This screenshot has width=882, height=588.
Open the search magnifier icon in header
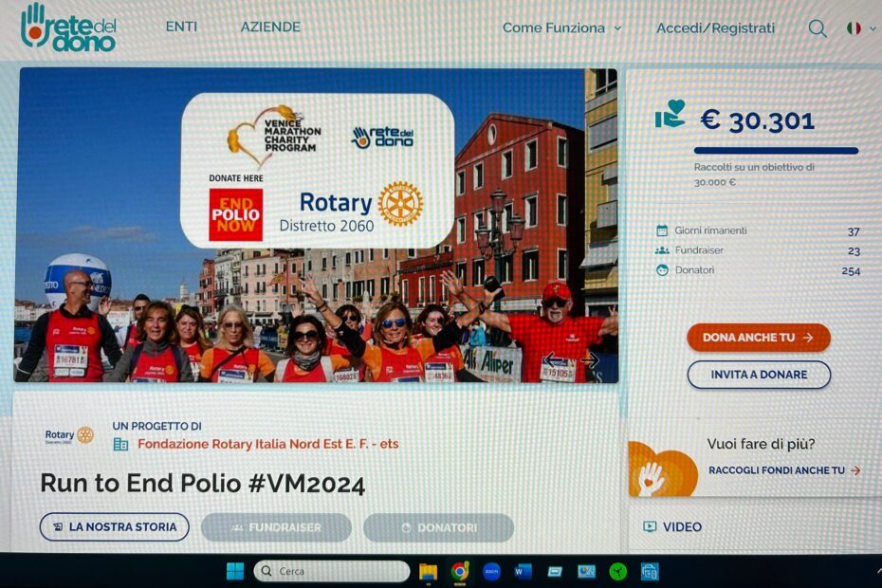click(817, 28)
